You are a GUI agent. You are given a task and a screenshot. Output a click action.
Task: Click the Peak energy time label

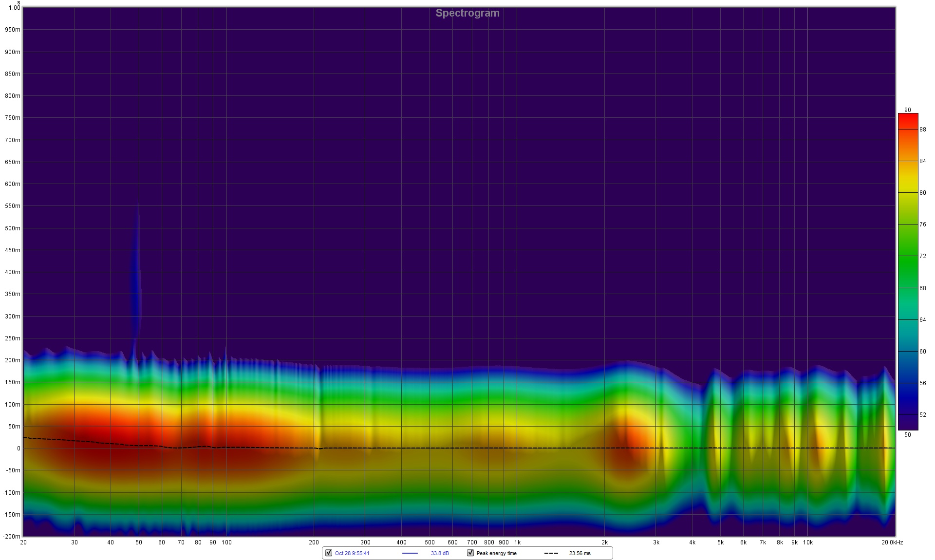coord(496,553)
